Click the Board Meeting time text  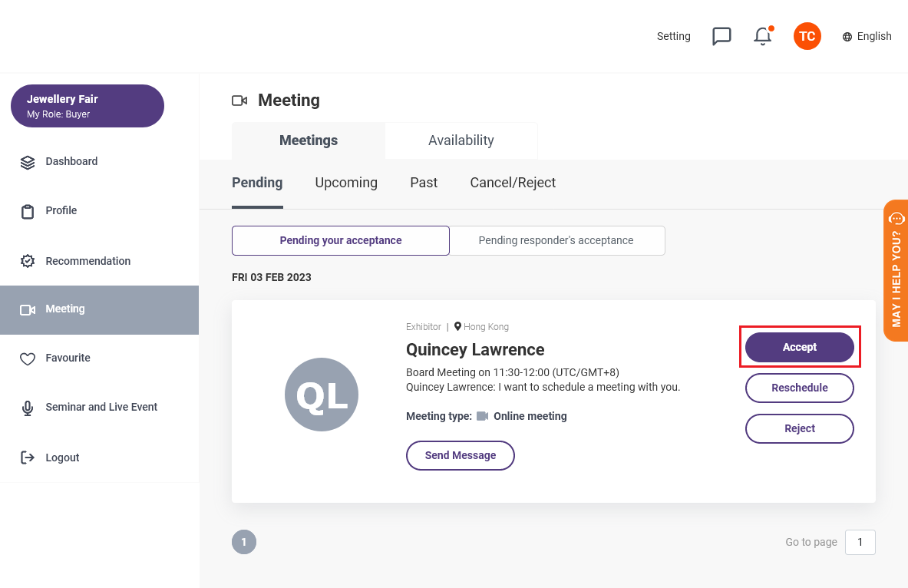coord(513,372)
